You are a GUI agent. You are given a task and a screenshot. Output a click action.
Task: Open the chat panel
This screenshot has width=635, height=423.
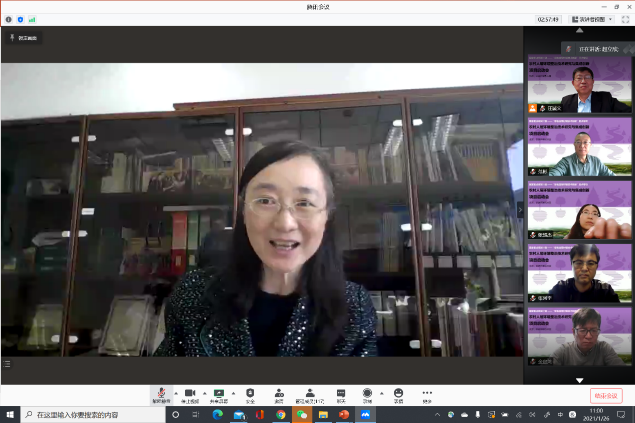point(340,393)
